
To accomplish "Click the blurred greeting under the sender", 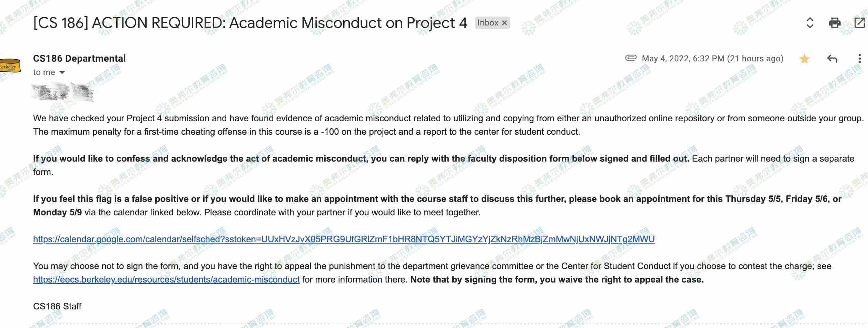I will click(x=63, y=92).
